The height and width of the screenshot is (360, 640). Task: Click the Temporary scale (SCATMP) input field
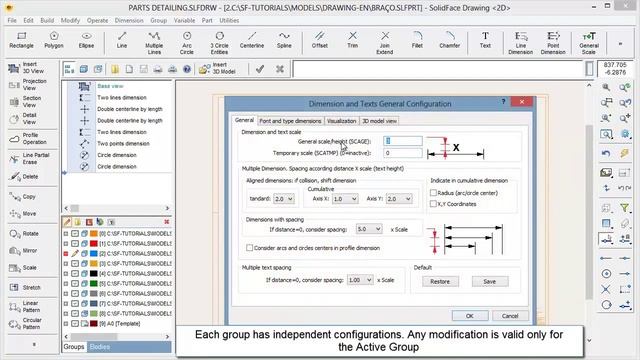(403, 153)
